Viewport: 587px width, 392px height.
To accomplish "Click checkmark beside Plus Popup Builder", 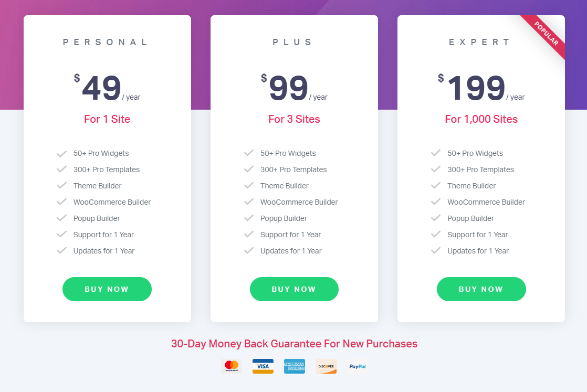I will tap(248, 218).
